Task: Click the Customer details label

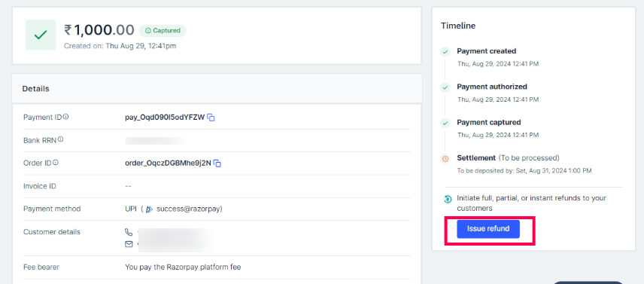Action: click(52, 232)
